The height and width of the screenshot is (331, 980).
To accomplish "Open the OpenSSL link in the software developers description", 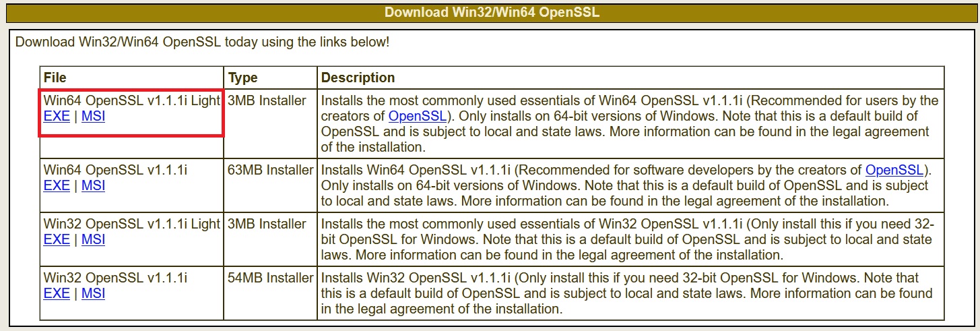I will click(894, 170).
